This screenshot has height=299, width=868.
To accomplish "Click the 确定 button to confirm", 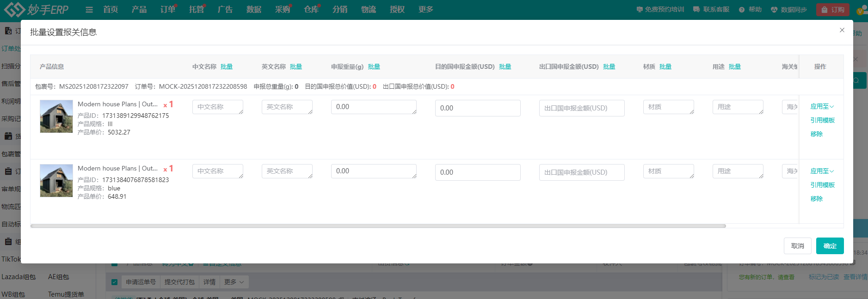I will (x=830, y=246).
